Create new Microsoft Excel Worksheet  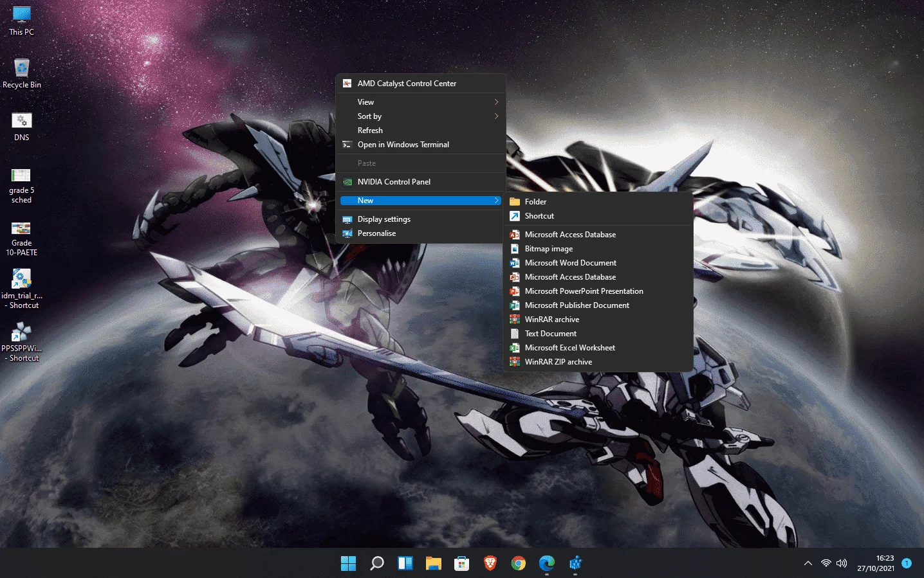(598, 348)
